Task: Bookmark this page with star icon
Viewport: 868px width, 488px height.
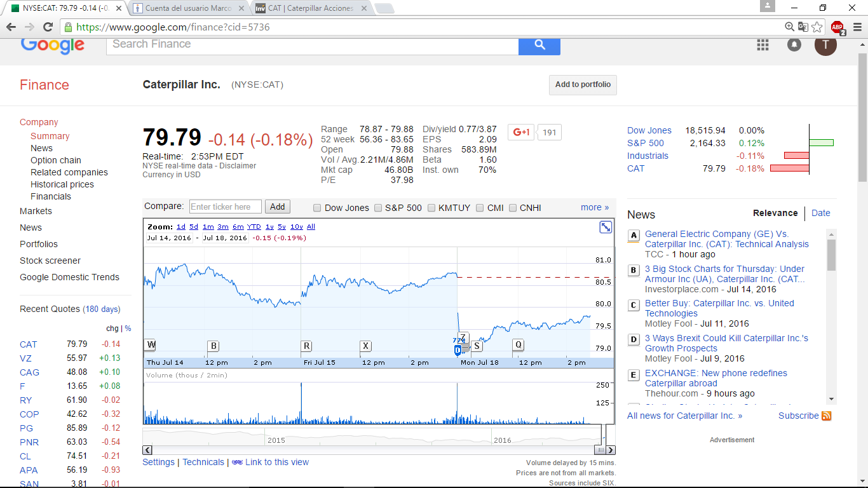Action: (x=817, y=27)
